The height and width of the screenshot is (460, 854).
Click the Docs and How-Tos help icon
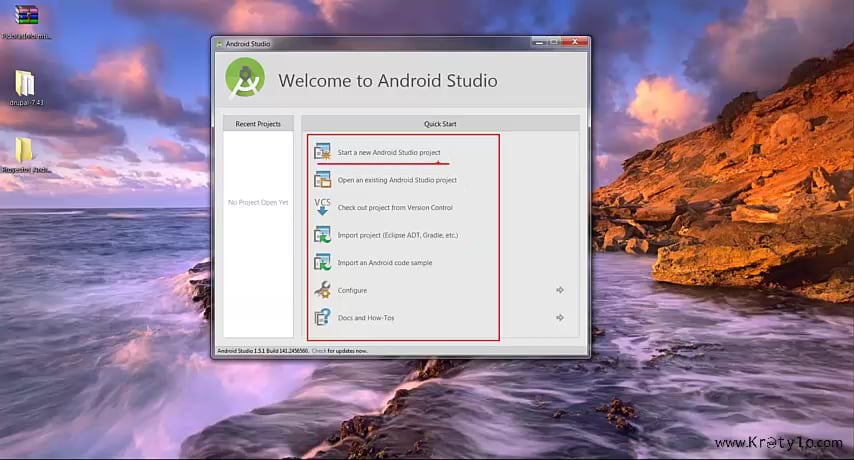(x=322, y=317)
